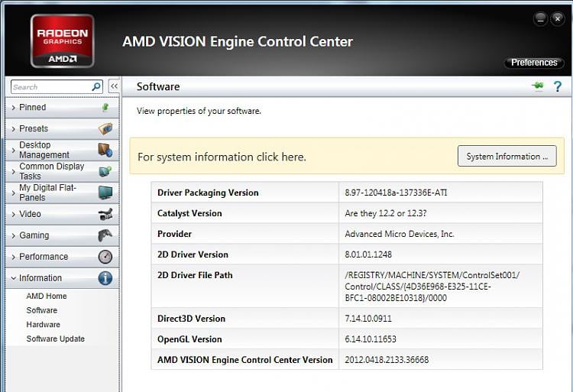Screen dimensions: 573x392
Task: Click the Catalyst Version value text
Action: [386, 213]
